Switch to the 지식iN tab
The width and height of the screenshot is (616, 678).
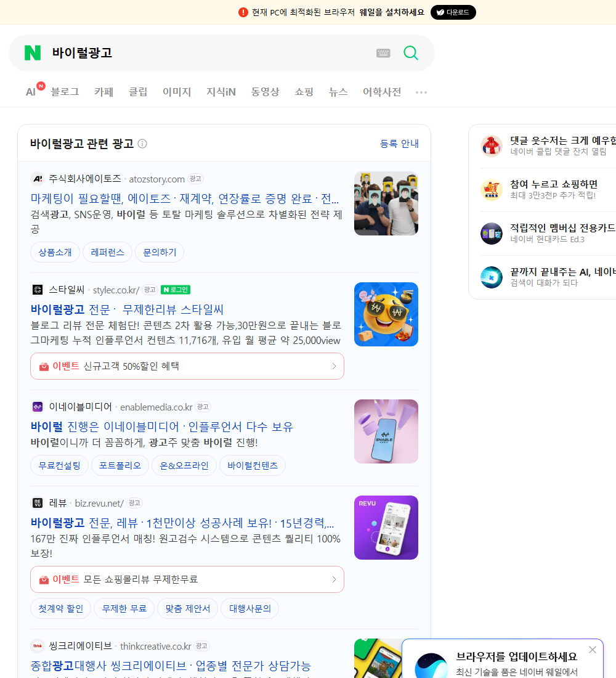point(221,92)
